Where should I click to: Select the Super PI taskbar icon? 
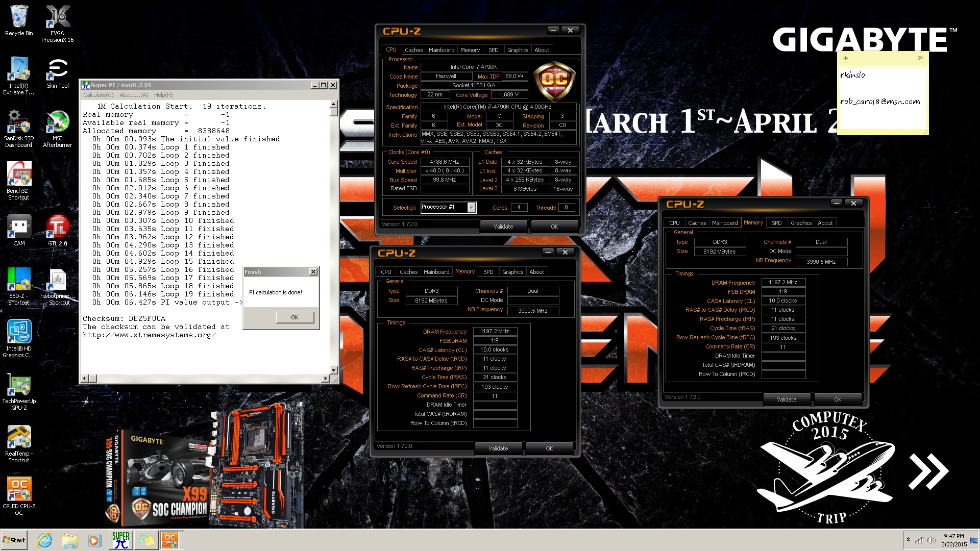click(x=121, y=540)
